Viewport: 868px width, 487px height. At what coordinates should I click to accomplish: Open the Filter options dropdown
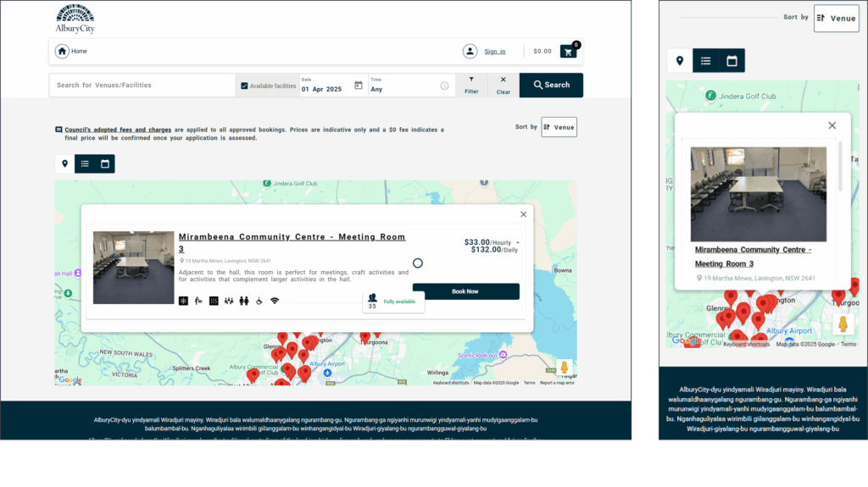471,85
